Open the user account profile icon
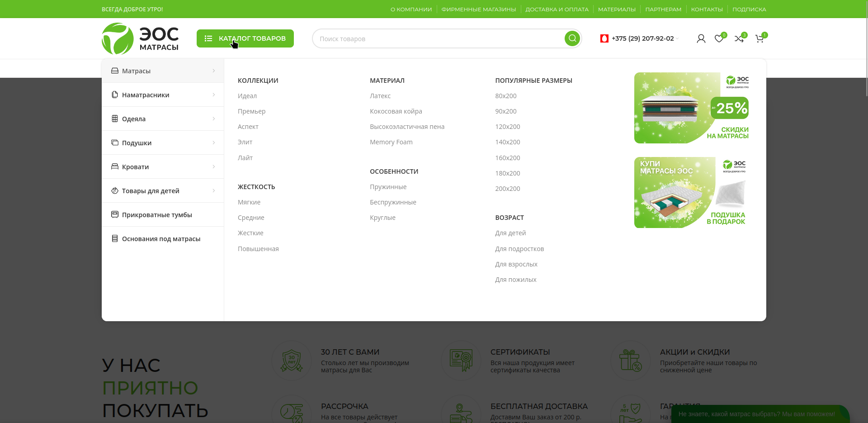Image resolution: width=868 pixels, height=423 pixels. [x=701, y=39]
